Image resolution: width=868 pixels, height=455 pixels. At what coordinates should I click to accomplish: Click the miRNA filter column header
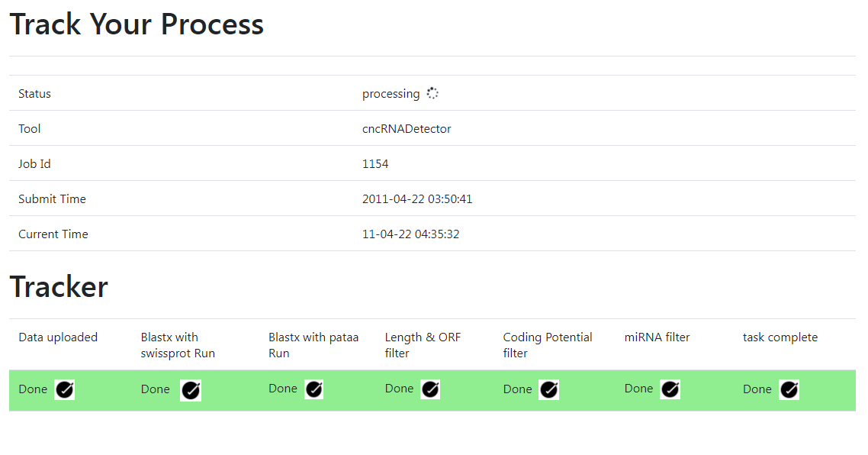tap(657, 337)
